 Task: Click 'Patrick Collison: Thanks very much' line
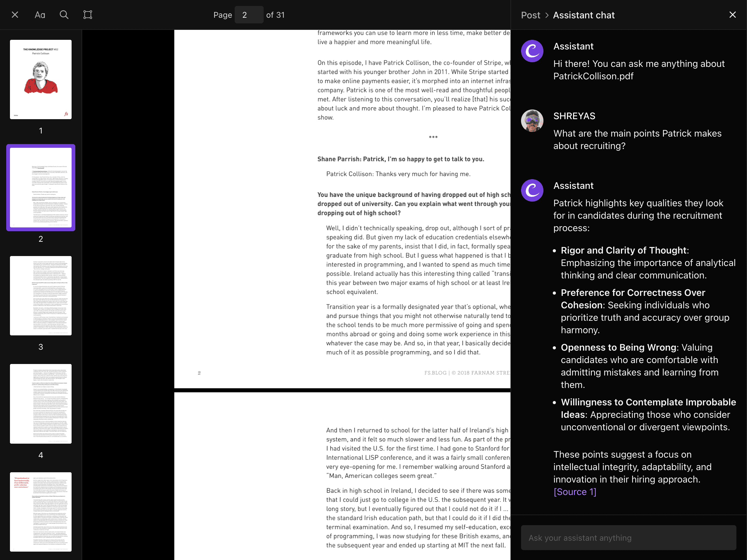pos(398,174)
